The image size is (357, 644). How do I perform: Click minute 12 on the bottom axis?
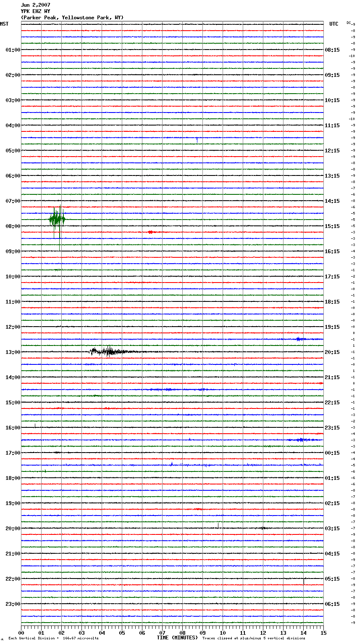[263, 633]
